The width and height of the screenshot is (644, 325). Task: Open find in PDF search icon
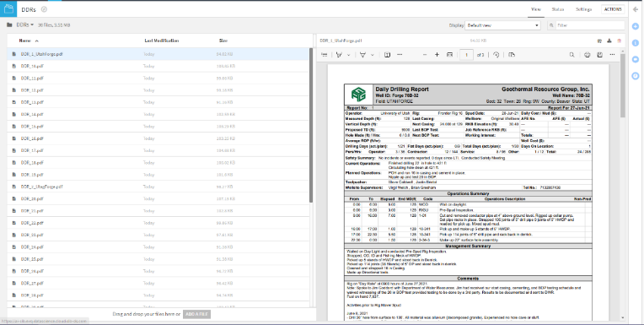click(572, 55)
